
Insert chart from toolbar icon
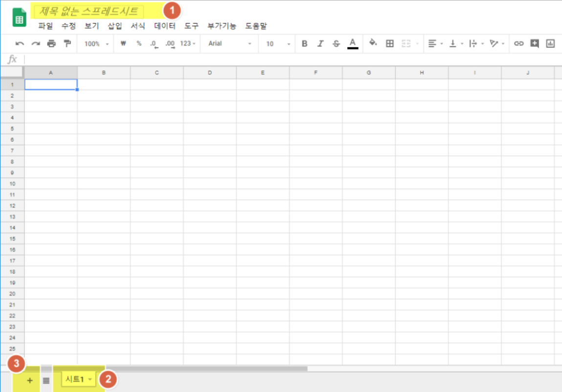pyautogui.click(x=550, y=44)
